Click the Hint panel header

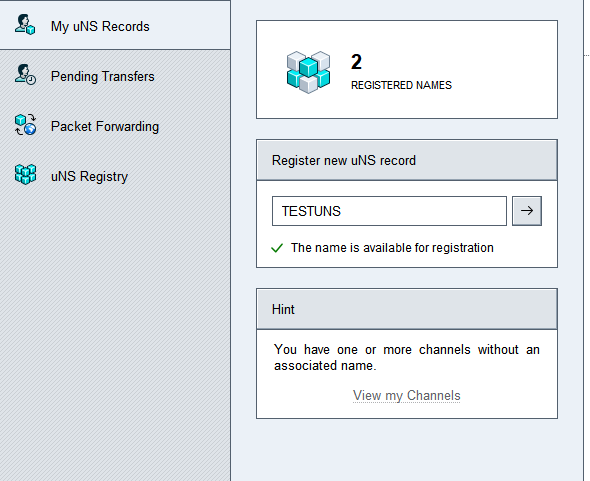[x=407, y=309]
